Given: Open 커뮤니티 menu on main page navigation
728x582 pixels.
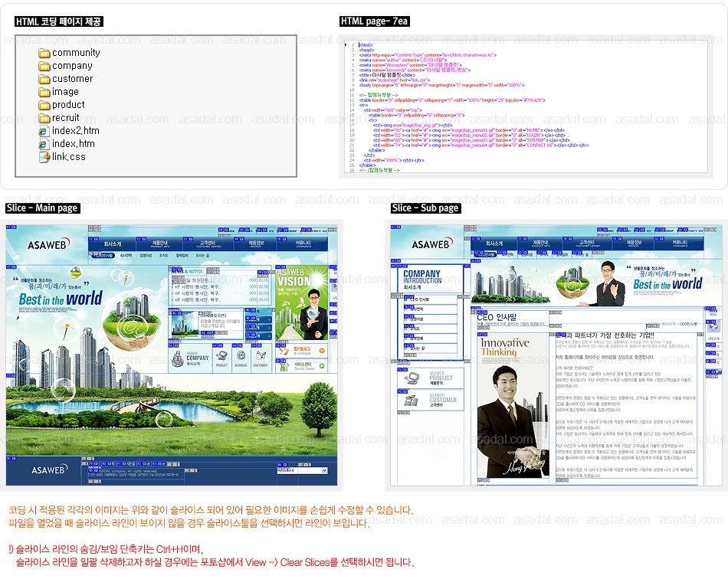Looking at the screenshot, I should coord(303,244).
